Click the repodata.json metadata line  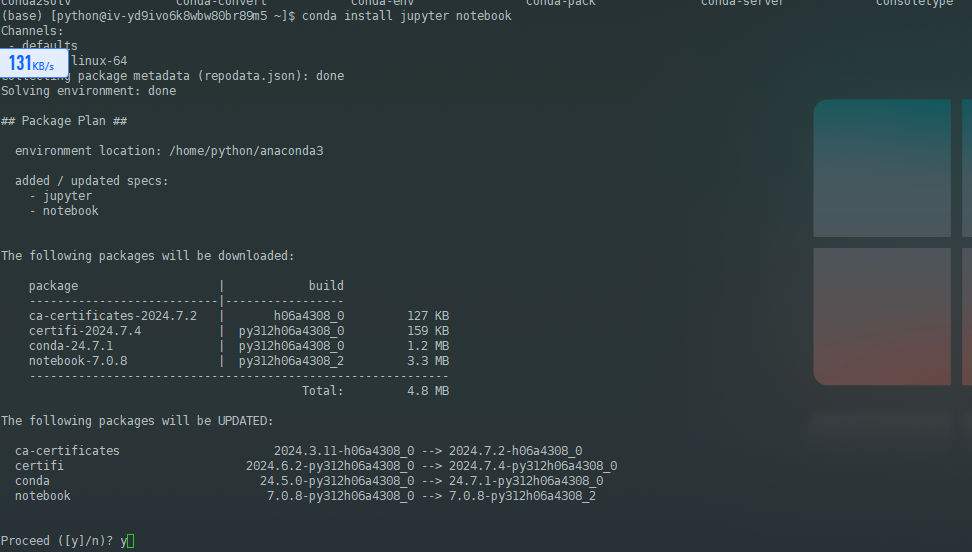(x=172, y=76)
